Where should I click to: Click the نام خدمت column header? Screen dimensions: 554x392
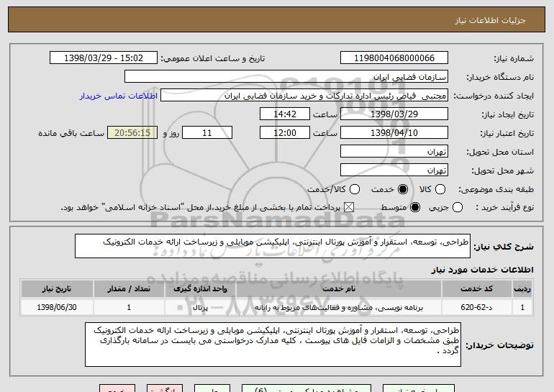[x=338, y=289]
